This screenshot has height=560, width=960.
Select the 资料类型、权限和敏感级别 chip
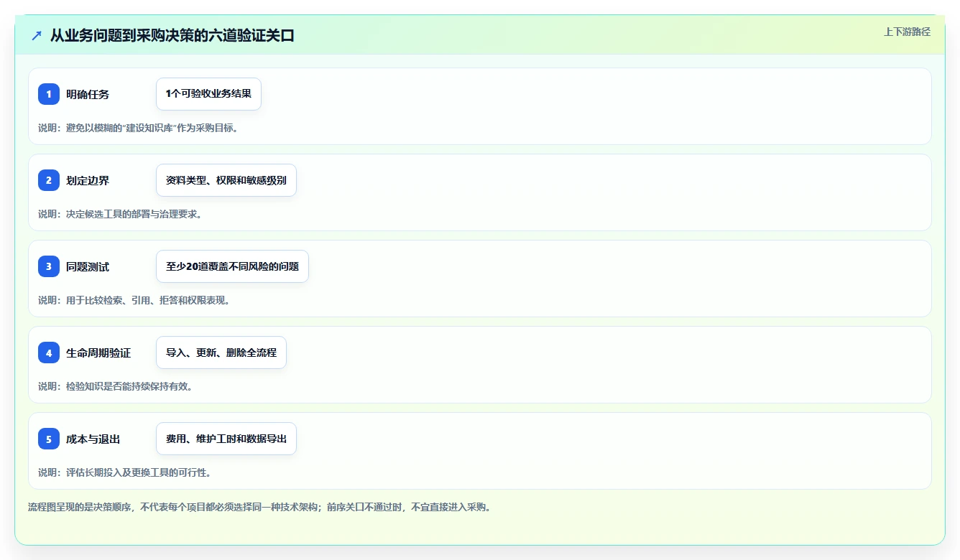pyautogui.click(x=226, y=180)
